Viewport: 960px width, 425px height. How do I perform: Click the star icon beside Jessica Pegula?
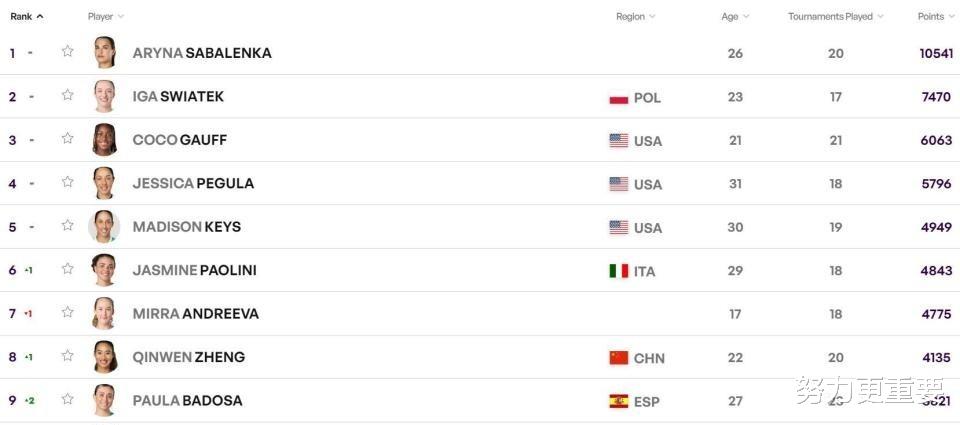coord(67,182)
